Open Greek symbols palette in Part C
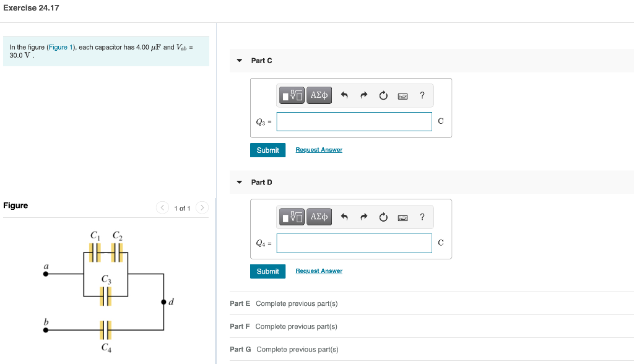 click(319, 95)
